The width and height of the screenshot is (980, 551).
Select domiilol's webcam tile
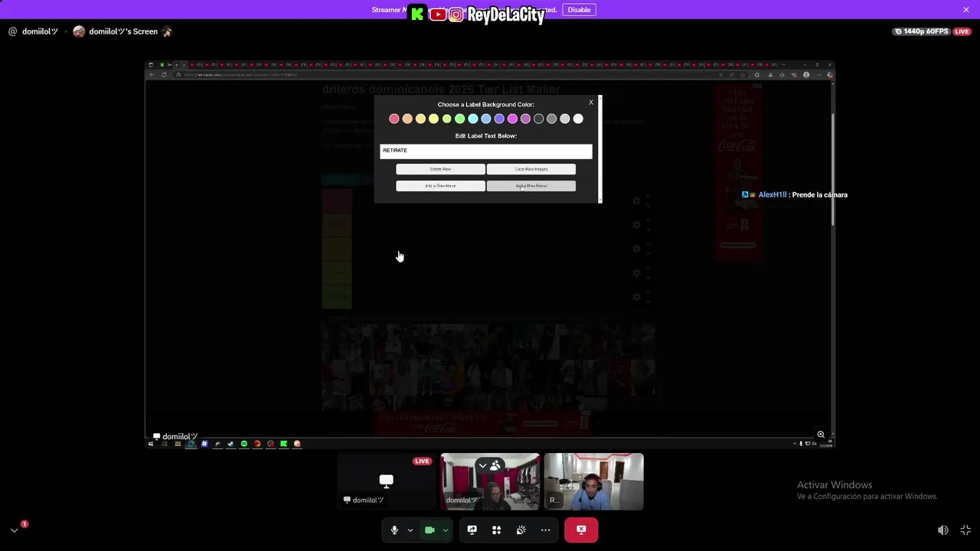(490, 481)
